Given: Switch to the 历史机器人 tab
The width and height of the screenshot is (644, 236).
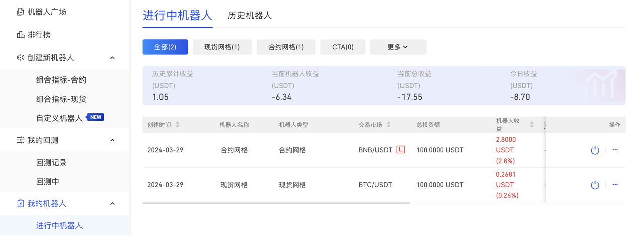Looking at the screenshot, I should click(x=250, y=16).
